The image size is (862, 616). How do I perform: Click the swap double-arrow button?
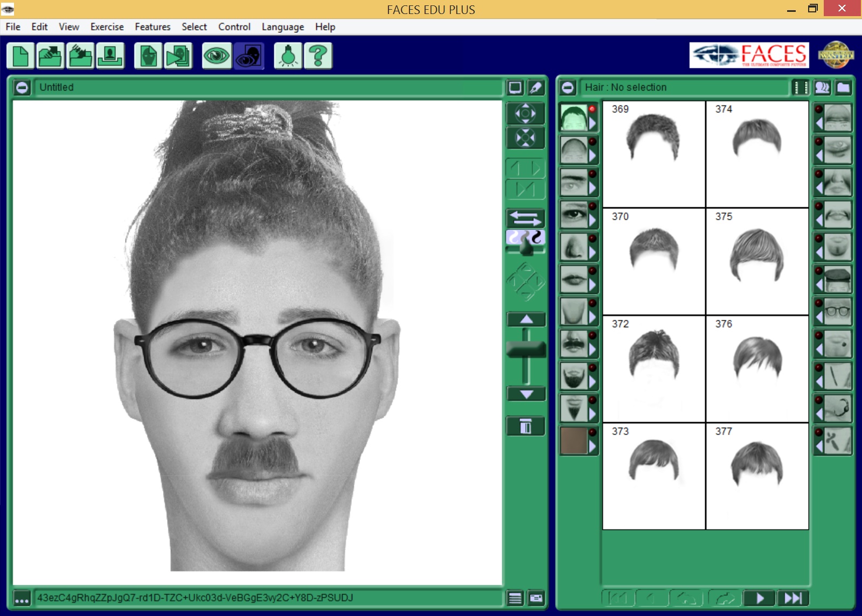click(x=525, y=218)
